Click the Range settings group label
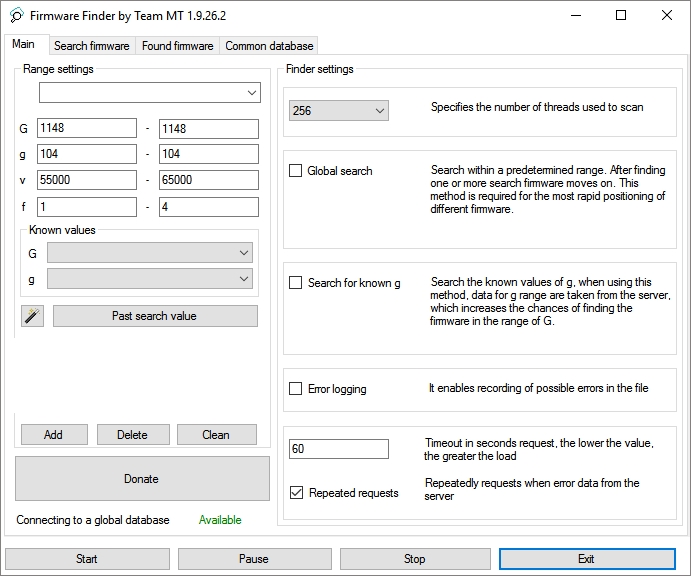The width and height of the screenshot is (691, 576). (58, 69)
